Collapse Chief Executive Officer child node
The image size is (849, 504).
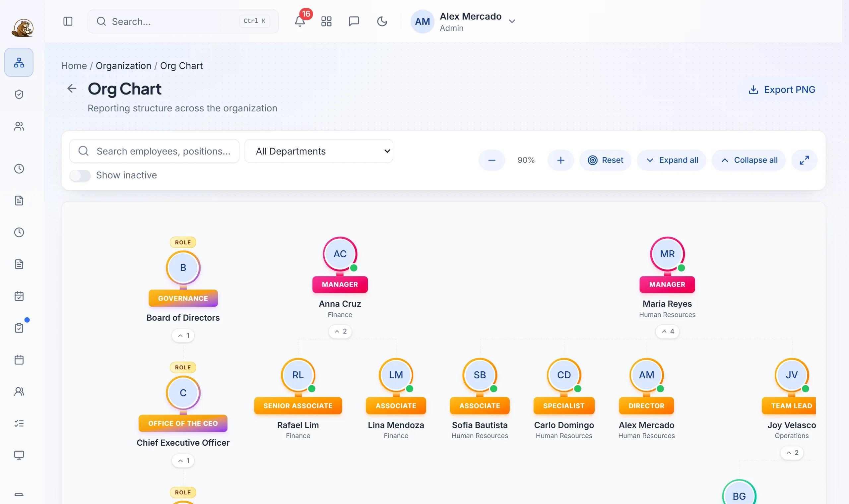[x=183, y=461]
